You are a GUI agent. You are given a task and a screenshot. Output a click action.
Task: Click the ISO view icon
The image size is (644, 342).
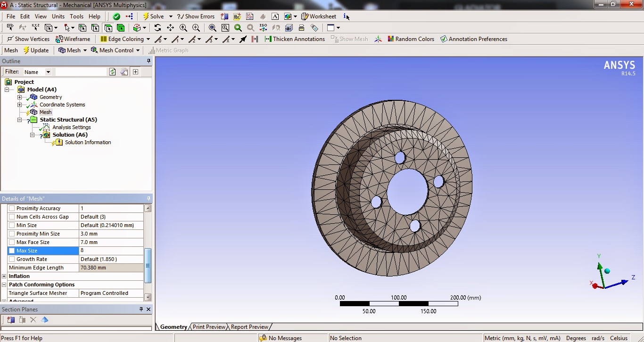coord(263,27)
